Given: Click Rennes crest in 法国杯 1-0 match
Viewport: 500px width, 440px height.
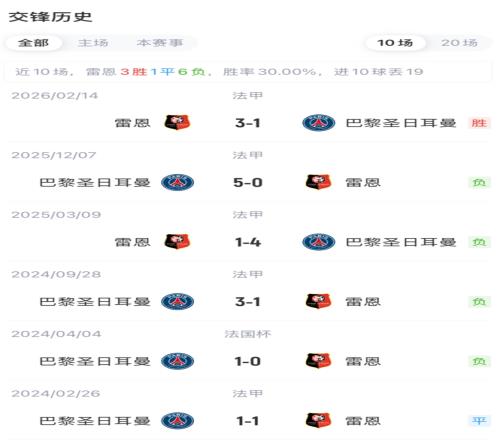Looking at the screenshot, I should 318,361.
